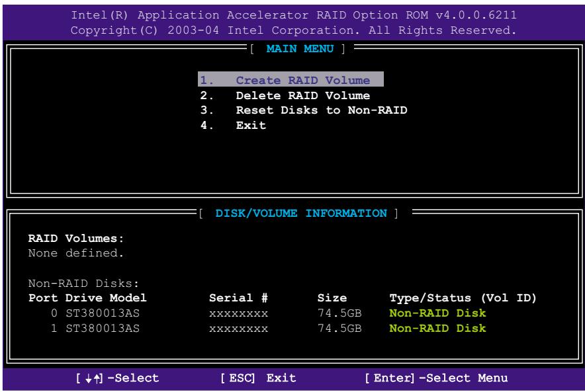Screen dimensions: 585x392
Task: Click the arrow keys Select hint
Action: click(x=117, y=378)
